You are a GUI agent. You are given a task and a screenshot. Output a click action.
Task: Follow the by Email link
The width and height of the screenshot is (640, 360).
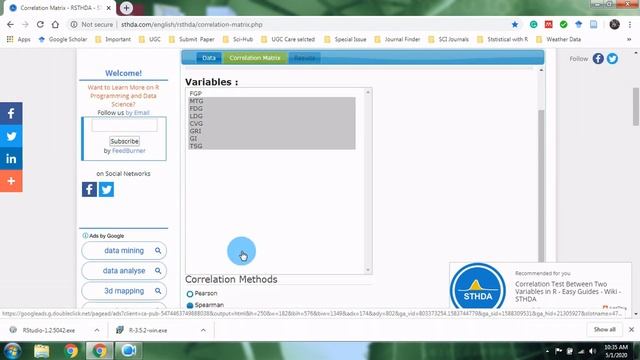coord(138,113)
